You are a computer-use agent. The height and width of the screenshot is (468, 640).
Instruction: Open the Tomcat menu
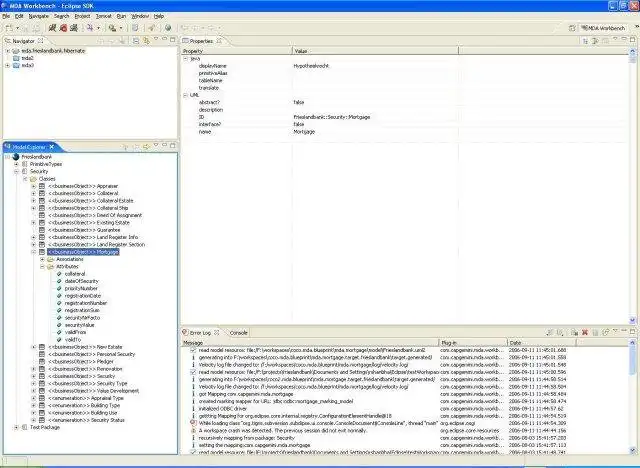[x=104, y=16]
